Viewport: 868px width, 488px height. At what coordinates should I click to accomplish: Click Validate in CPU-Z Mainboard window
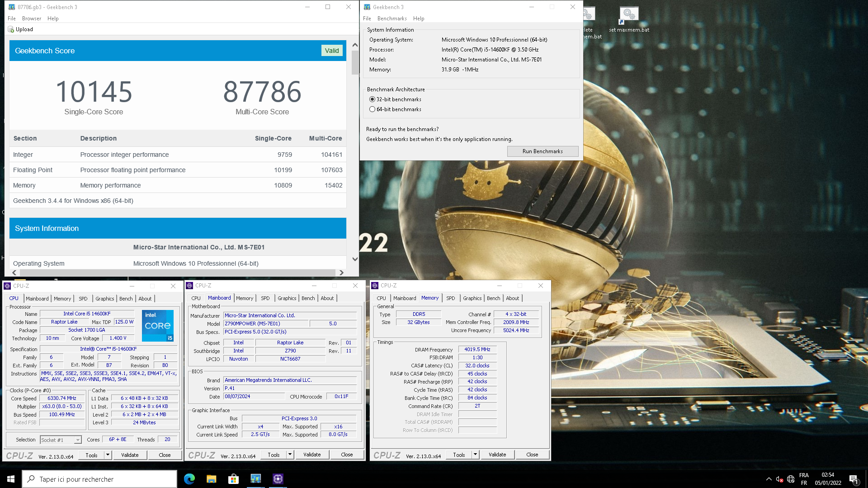point(312,455)
